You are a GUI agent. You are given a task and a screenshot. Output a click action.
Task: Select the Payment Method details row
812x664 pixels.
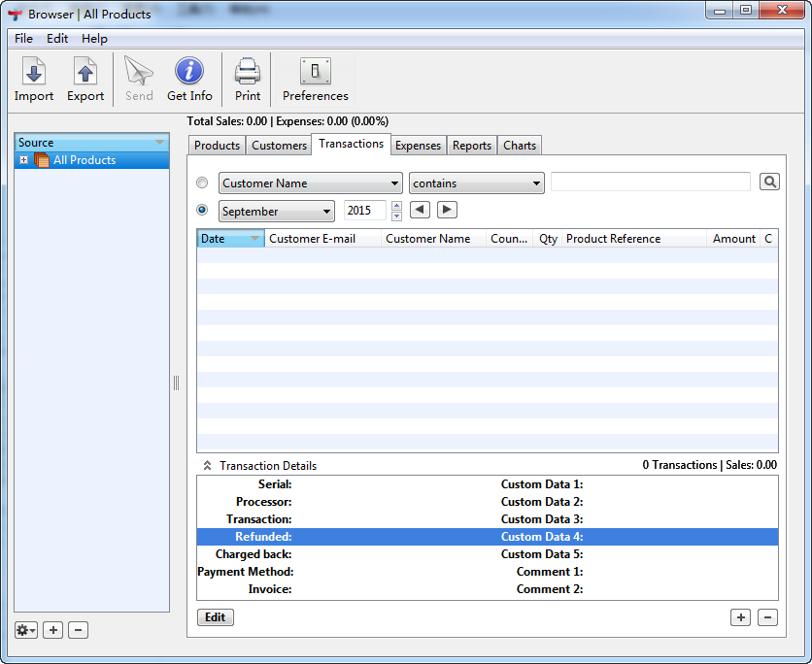pos(488,572)
